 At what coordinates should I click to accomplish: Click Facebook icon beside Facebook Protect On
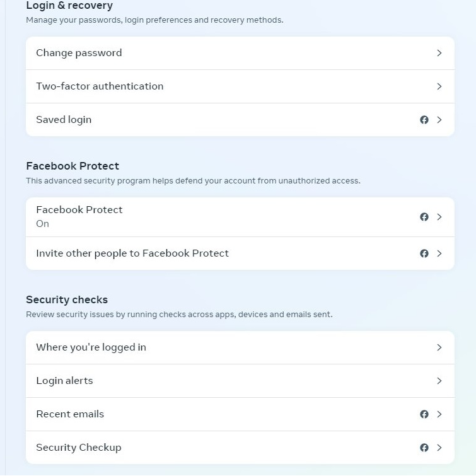point(424,217)
